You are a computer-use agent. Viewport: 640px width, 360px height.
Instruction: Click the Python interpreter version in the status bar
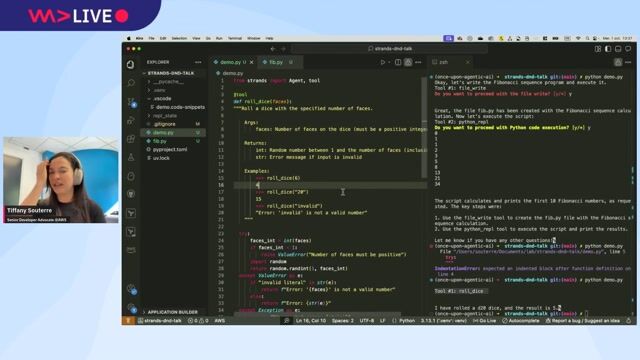point(443,321)
